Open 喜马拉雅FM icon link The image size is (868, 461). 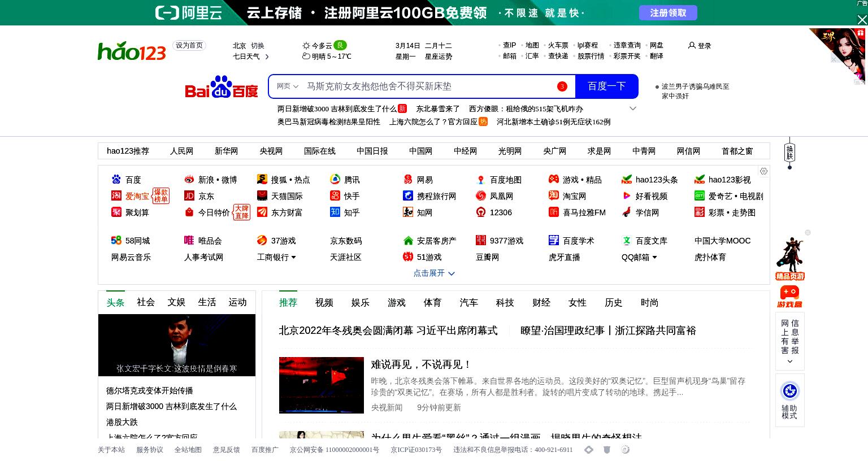tap(554, 212)
